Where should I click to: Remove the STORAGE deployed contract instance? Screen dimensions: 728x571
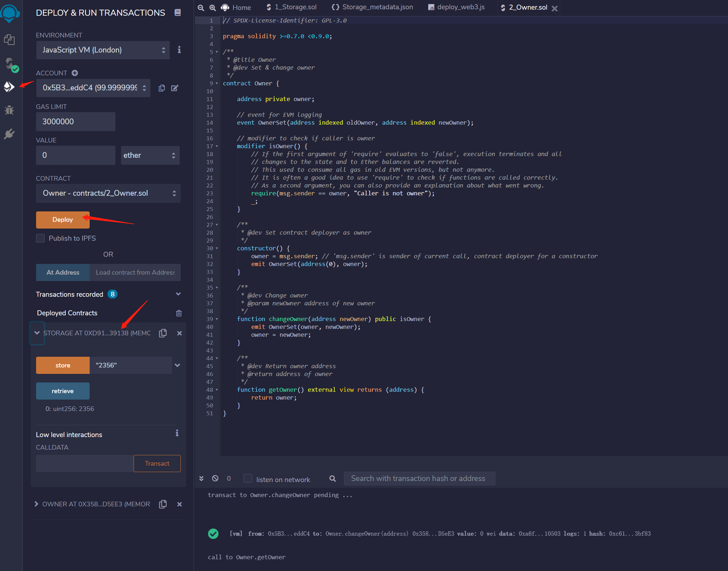[180, 333]
